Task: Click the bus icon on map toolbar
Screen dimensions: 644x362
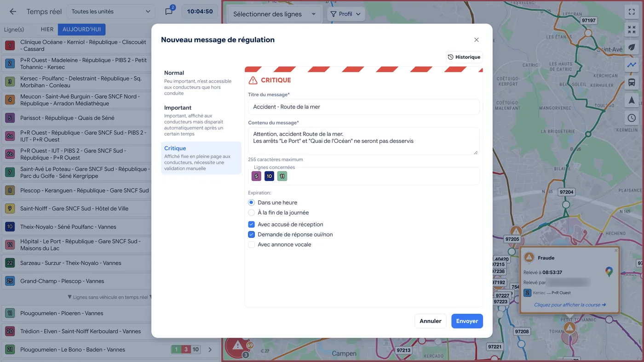Action: 632,83
